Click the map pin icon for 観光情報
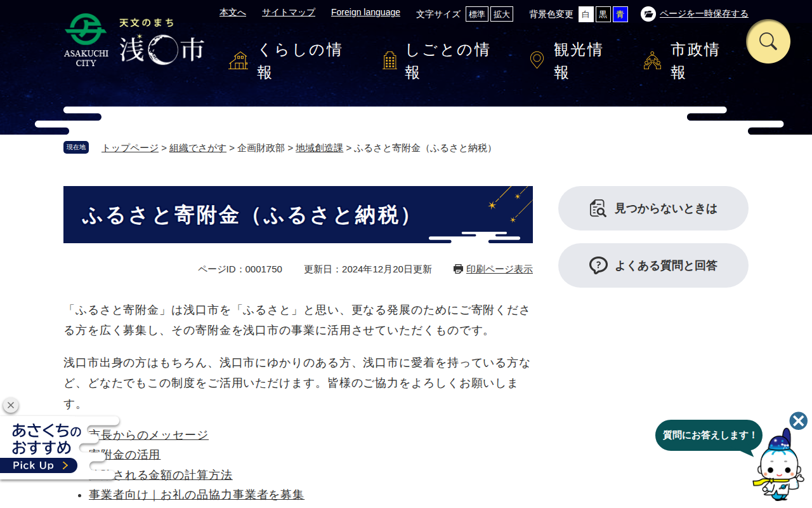Image resolution: width=812 pixels, height=508 pixels. coord(537,61)
